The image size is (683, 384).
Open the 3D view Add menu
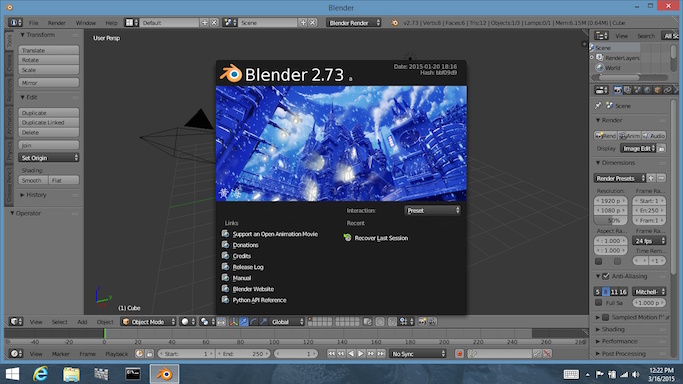pyautogui.click(x=82, y=322)
